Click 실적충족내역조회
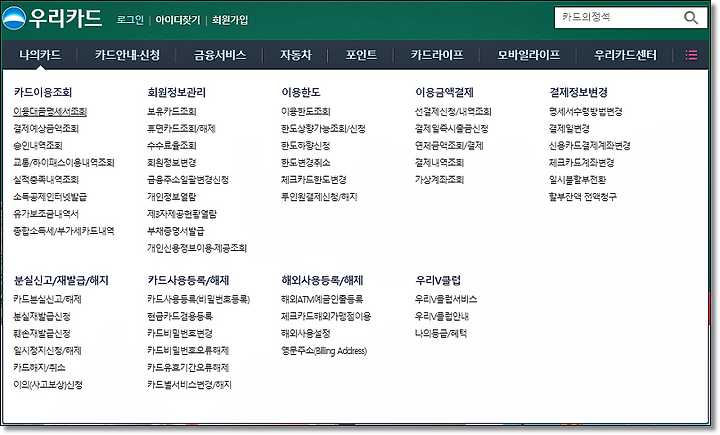Viewport: 720px width, 435px height. 46,180
